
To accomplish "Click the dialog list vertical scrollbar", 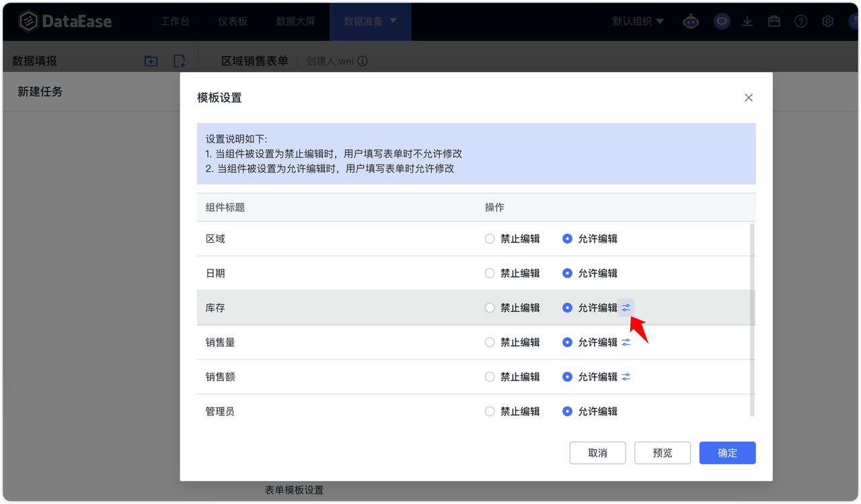I will [x=752, y=320].
